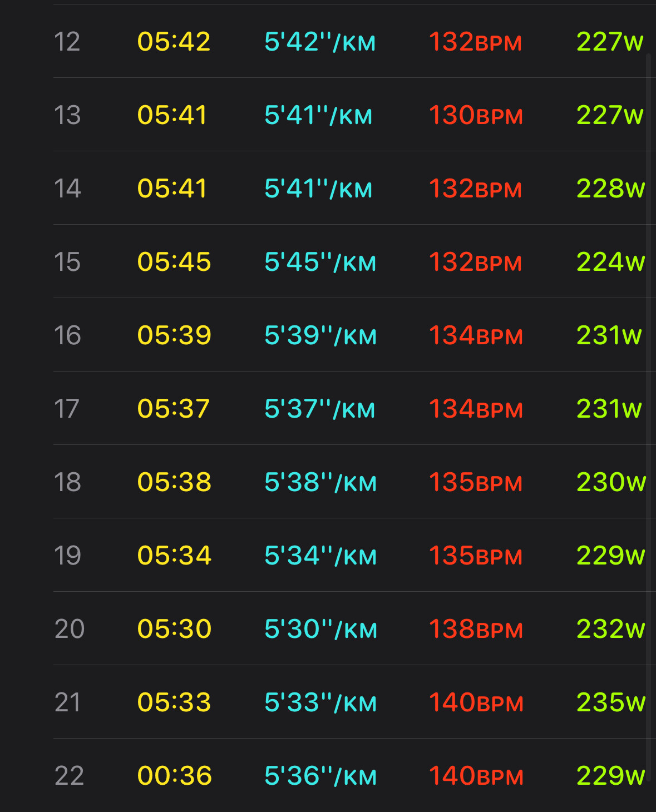Tap the 05:41 time in split 13
The width and height of the screenshot is (656, 812).
click(x=172, y=115)
